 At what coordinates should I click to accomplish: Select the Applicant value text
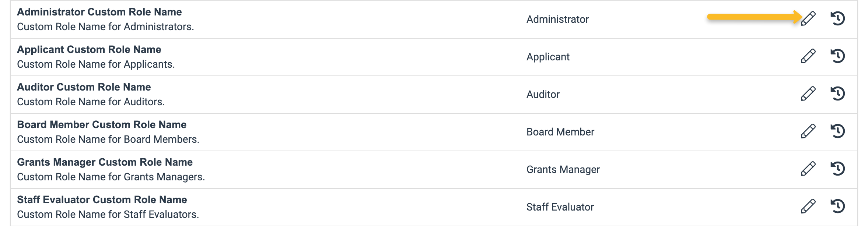(x=548, y=57)
